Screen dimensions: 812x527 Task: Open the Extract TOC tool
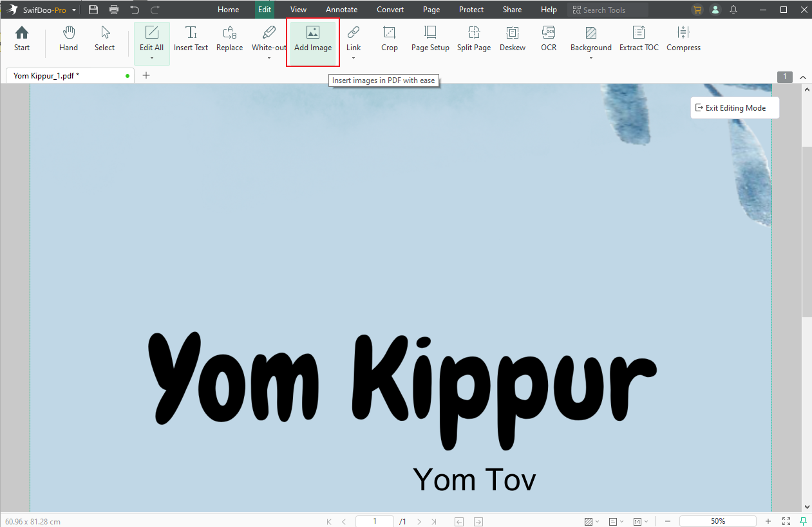click(x=638, y=37)
